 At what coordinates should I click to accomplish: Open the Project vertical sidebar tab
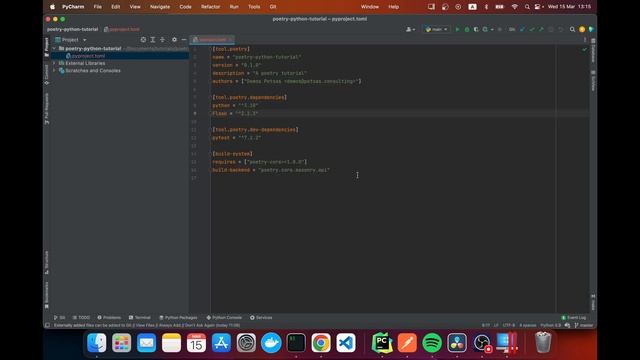[x=47, y=47]
